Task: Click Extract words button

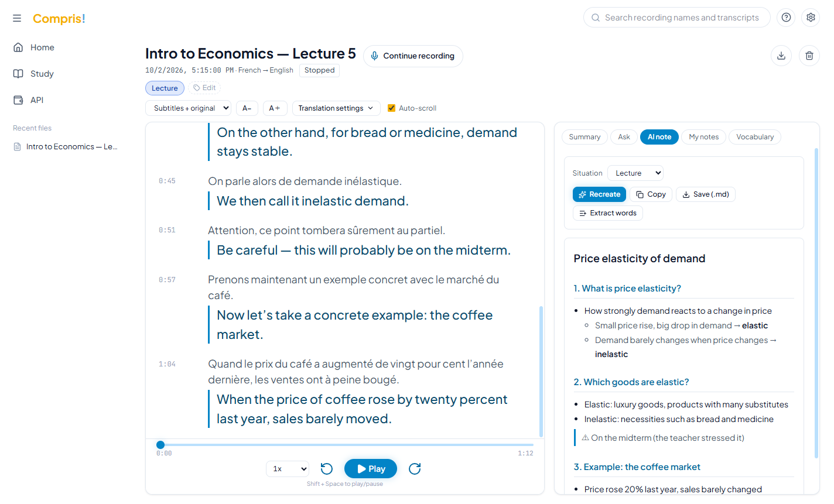Action: tap(608, 213)
